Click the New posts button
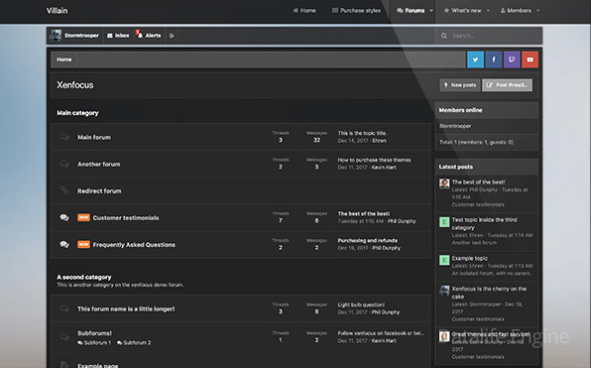This screenshot has width=591, height=368. point(460,85)
